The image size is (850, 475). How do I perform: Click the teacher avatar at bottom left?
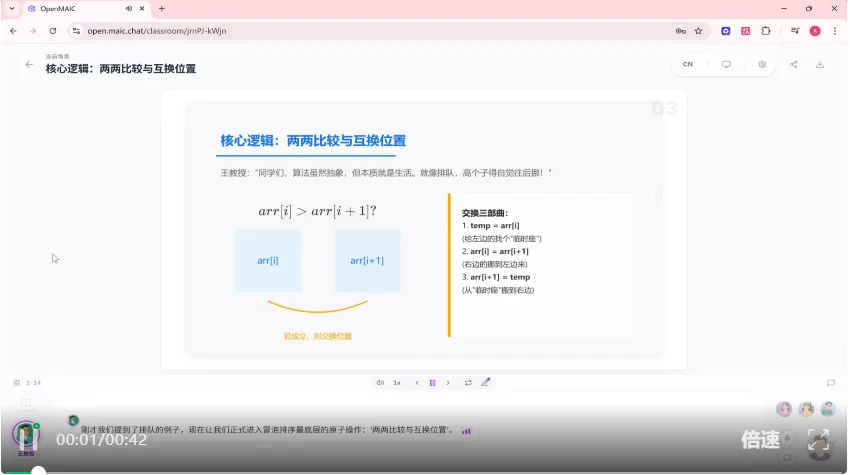25,435
